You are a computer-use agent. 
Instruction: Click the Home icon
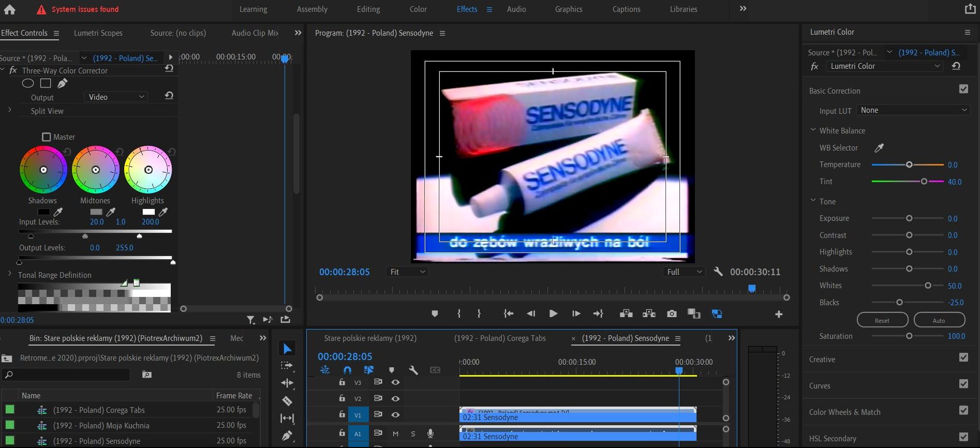(9, 9)
